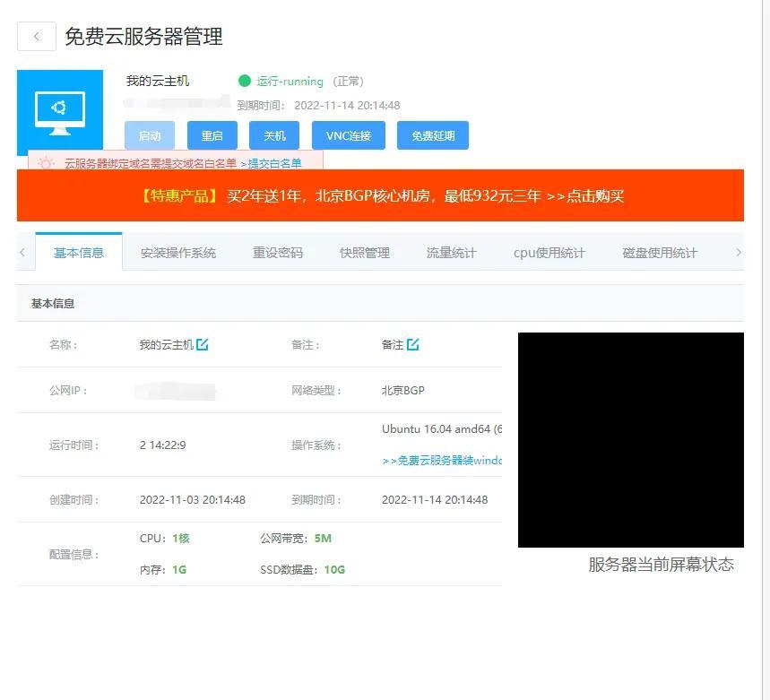Edit the 备注 remark pencil icon
The width and height of the screenshot is (770, 700).
pos(413,344)
